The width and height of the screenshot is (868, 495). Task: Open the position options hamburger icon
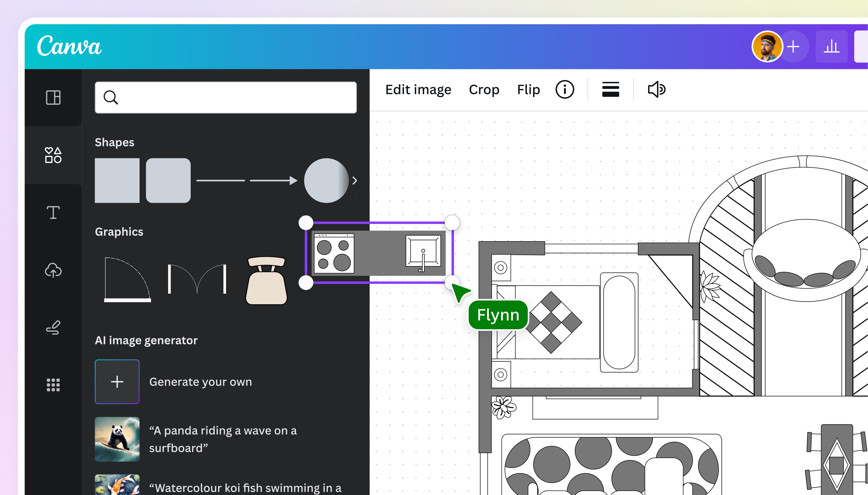pyautogui.click(x=610, y=89)
